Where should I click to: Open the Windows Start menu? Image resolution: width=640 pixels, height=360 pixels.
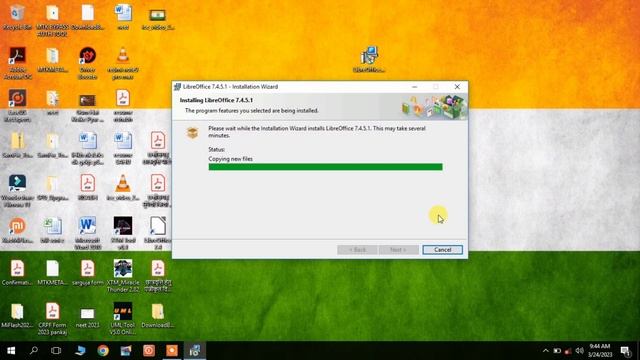pyautogui.click(x=11, y=351)
